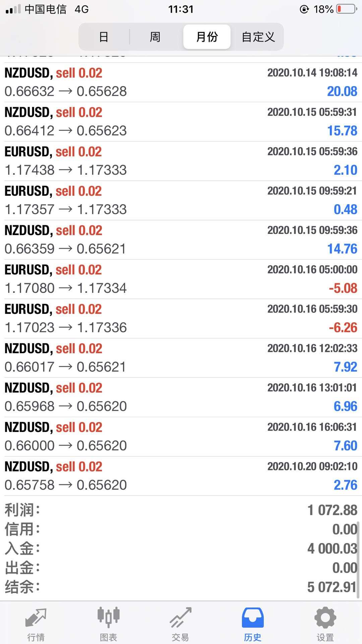Select the 月份 month tab
Screen dimensions: 362x644
point(207,37)
